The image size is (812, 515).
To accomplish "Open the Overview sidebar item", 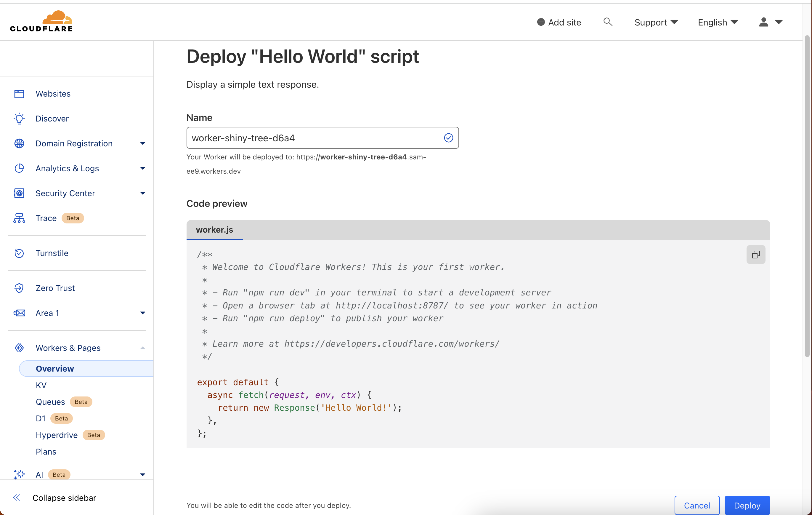I will [86, 369].
